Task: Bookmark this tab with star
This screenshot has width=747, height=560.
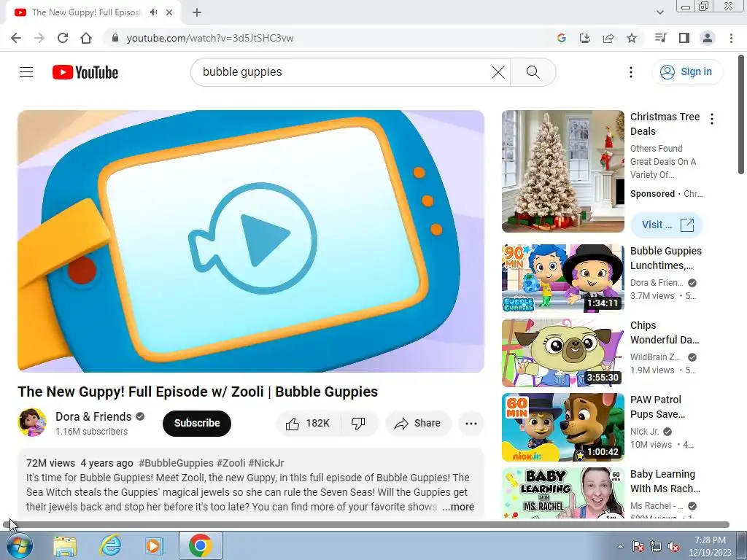Action: [x=632, y=38]
